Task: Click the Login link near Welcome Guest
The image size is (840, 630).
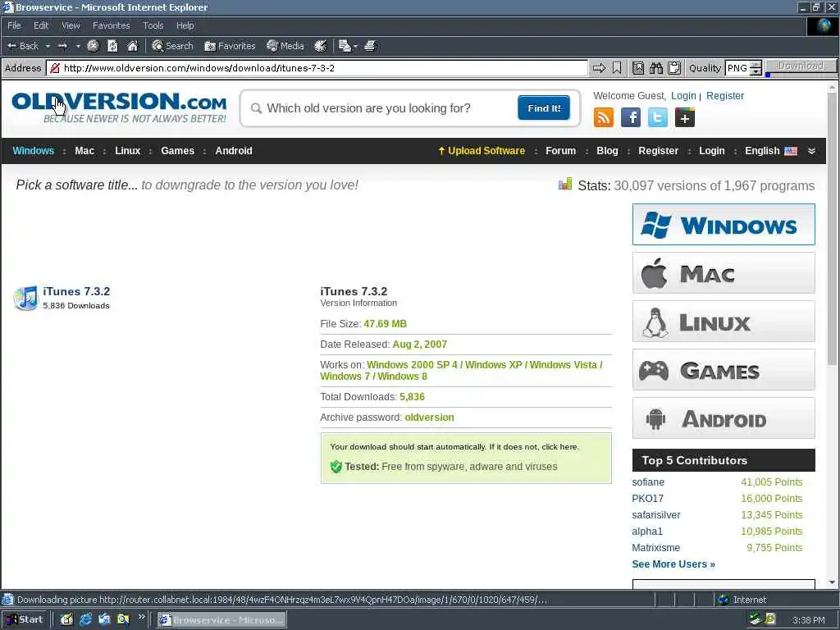Action: click(683, 95)
